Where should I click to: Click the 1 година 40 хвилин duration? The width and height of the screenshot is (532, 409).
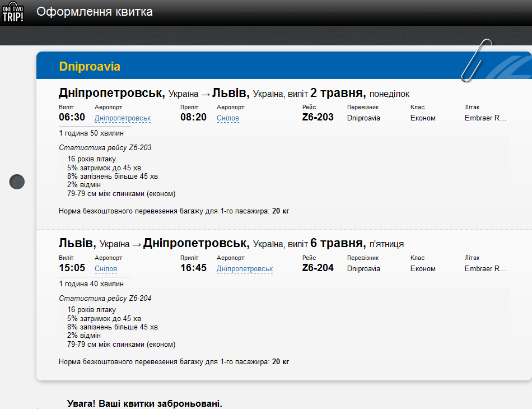pos(91,284)
